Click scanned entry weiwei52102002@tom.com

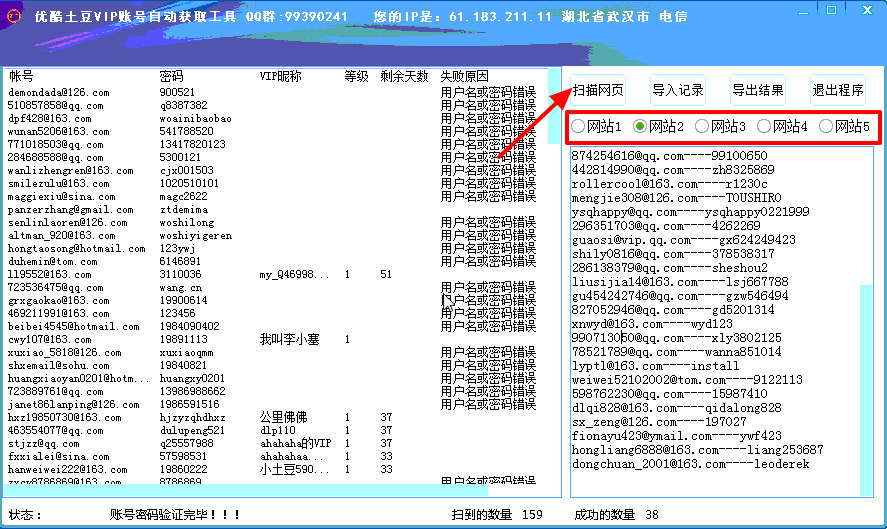(x=687, y=380)
